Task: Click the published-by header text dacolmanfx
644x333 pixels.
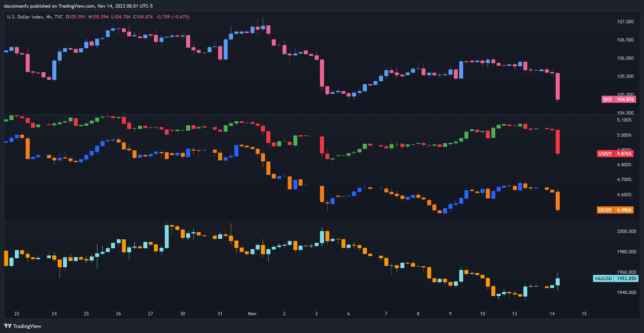Action: [17, 6]
